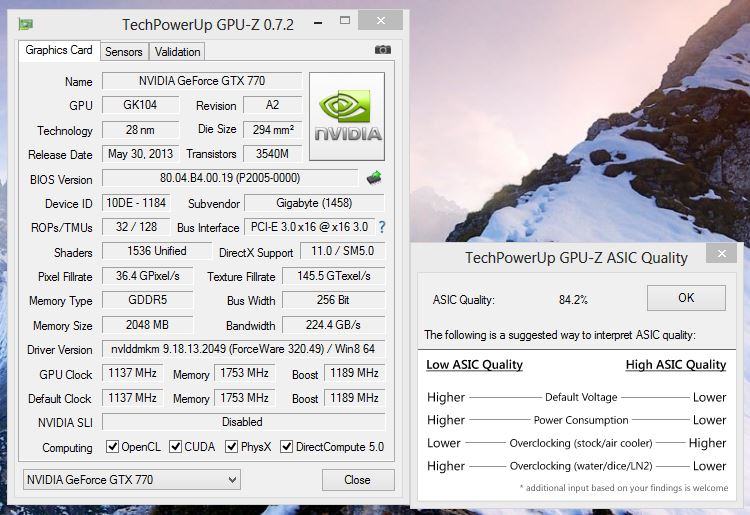This screenshot has height=515, width=750.
Task: Minimize the GPU-Z main window
Action: click(318, 22)
